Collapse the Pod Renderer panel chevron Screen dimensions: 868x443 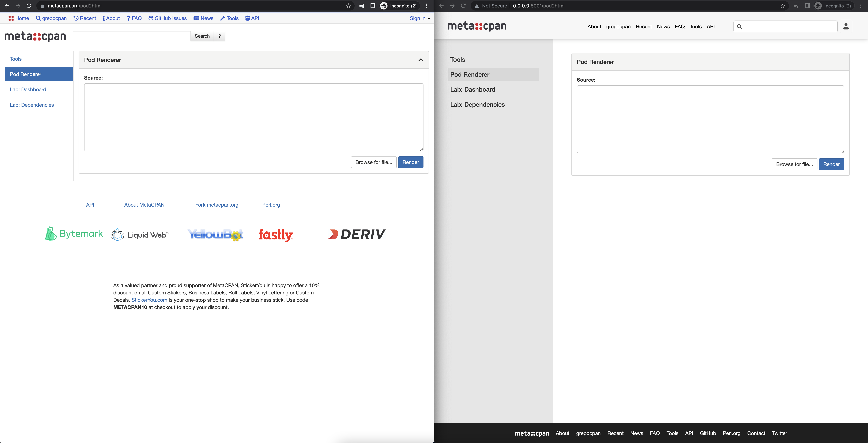(x=421, y=60)
